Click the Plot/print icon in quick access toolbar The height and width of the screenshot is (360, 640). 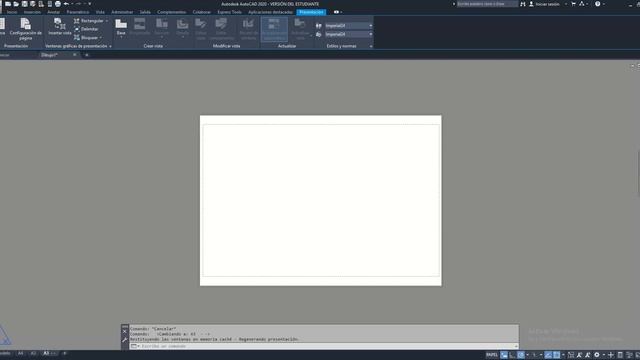[x=57, y=4]
